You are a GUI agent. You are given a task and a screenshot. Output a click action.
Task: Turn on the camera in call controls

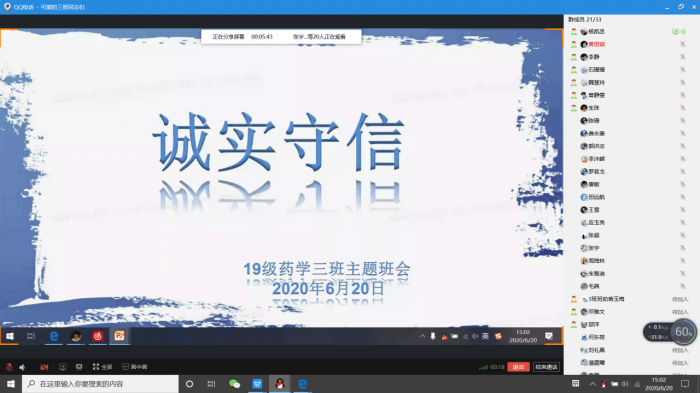tap(44, 367)
